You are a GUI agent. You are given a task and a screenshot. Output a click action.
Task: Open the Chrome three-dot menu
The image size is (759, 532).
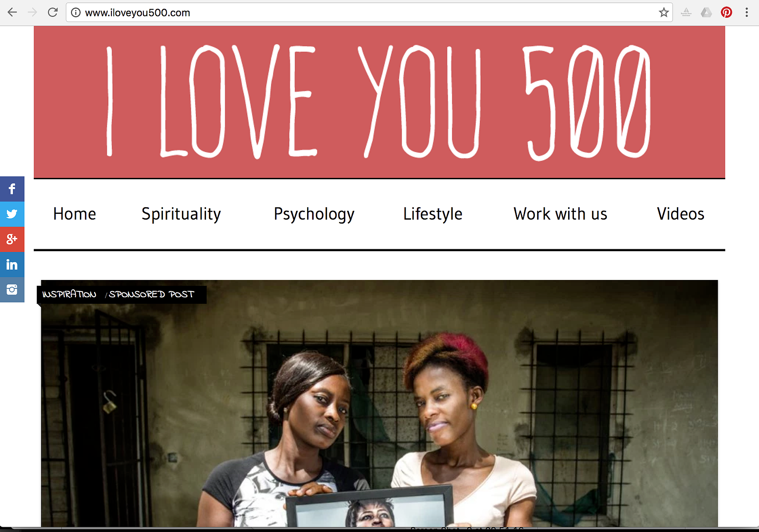click(747, 12)
